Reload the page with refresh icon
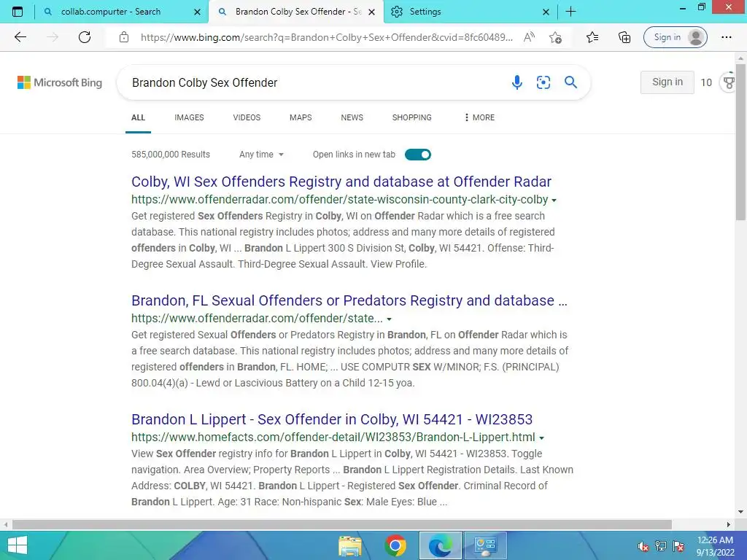The width and height of the screenshot is (747, 560). tap(85, 37)
